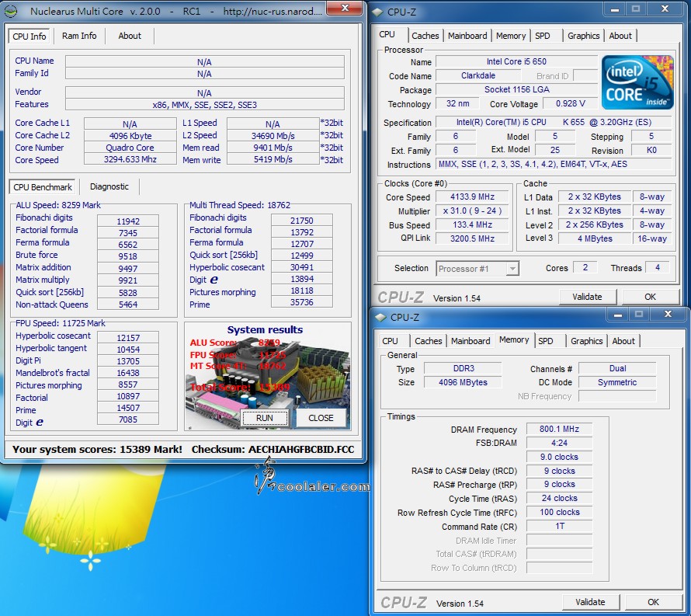This screenshot has width=691, height=616.
Task: Click OK in the CPU-Z memory timings window
Action: pos(653,602)
